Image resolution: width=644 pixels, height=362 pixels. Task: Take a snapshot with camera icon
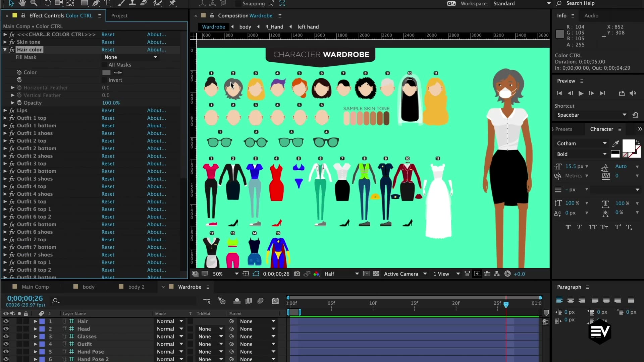tap(297, 274)
